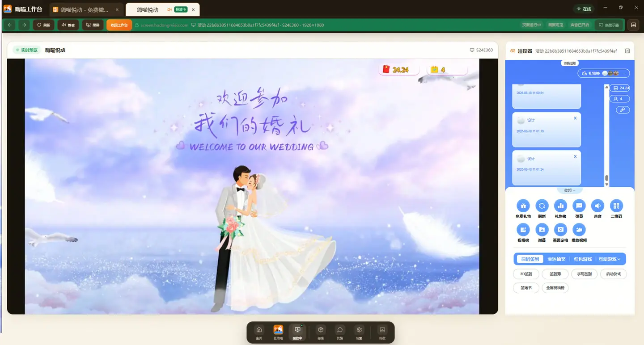Screen dimensions: 644x345
Task: Toggle 静音 mute in the green toolbar
Action: click(x=68, y=25)
